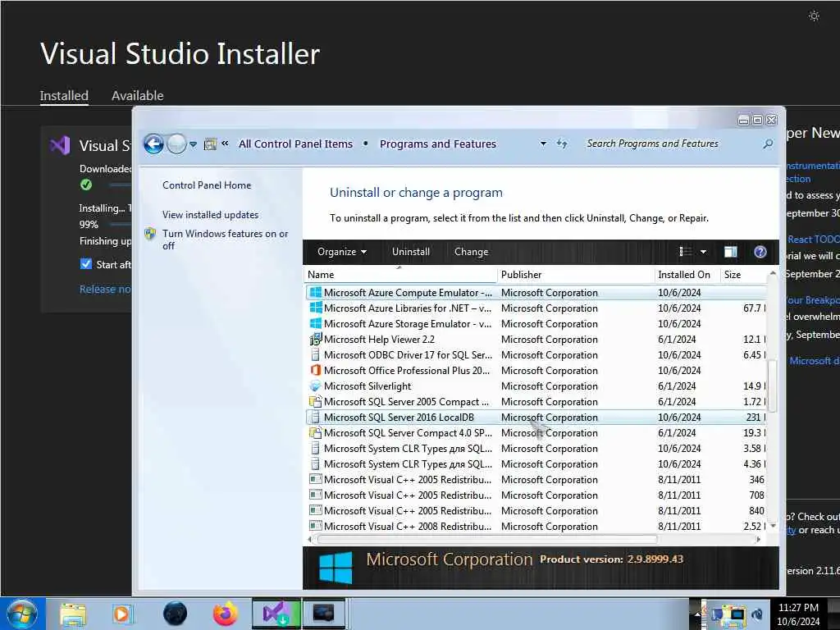Switch to Installed tab in Visual Studio Installer
Screen dimensions: 840x630
64,95
